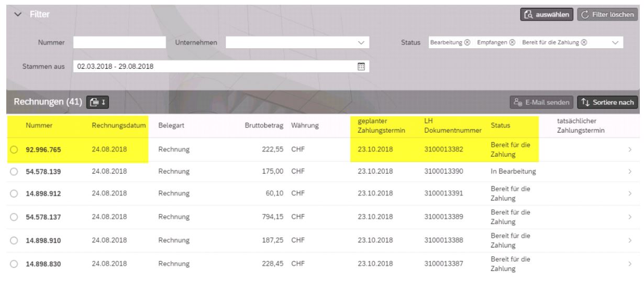
Task: Click invoice number 54.578.139
Action: point(43,171)
